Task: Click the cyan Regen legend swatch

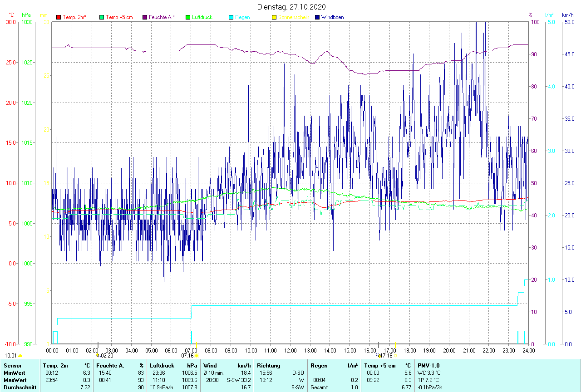Action: pos(231,17)
